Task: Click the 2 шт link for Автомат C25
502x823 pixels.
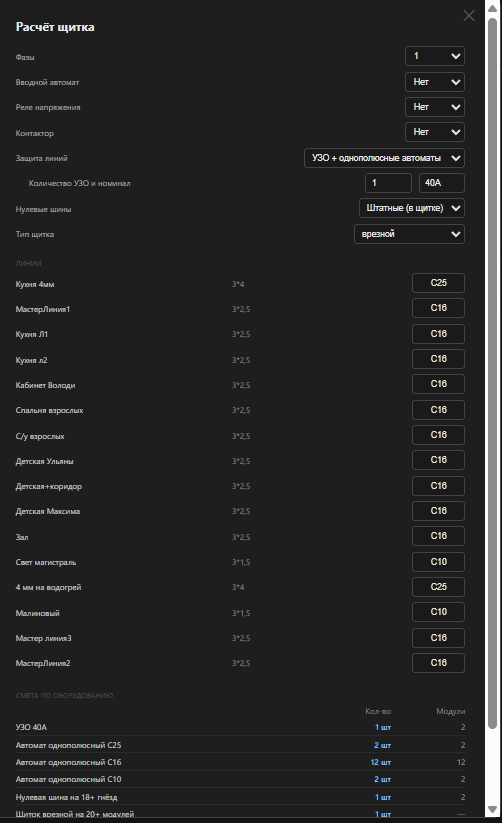Action: 382,745
